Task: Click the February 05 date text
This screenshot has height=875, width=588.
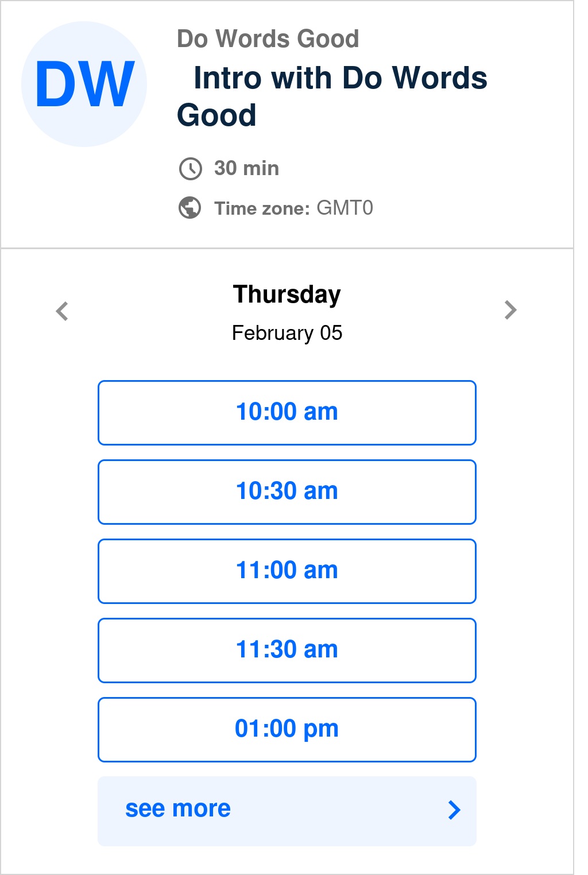Action: [x=287, y=333]
